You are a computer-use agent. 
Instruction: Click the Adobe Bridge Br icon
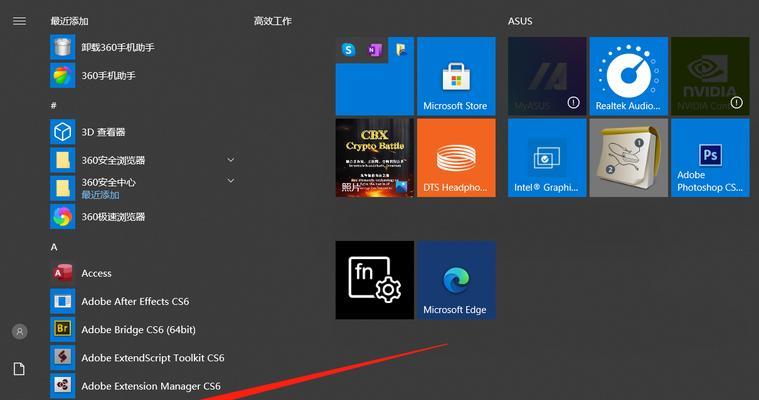(x=62, y=329)
